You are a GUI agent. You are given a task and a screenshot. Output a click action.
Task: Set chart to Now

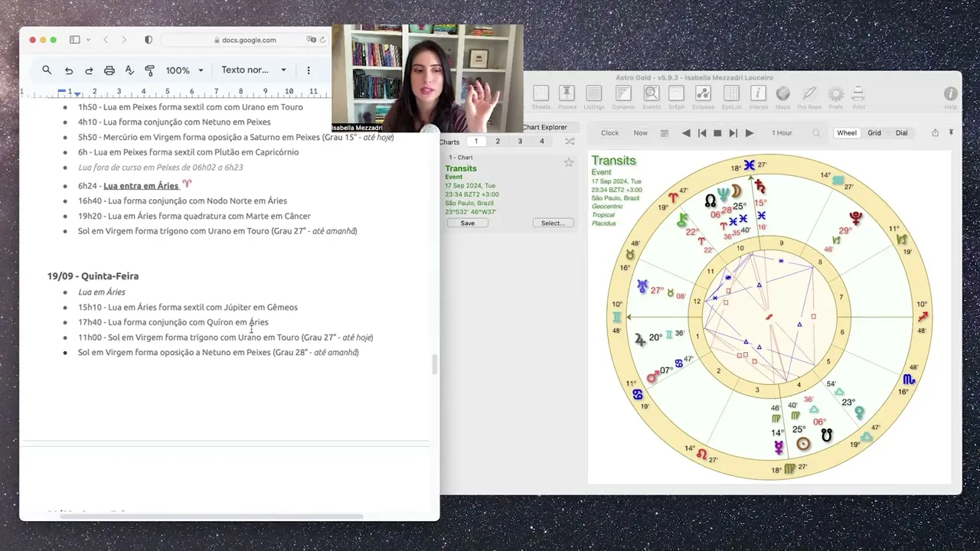pos(641,133)
